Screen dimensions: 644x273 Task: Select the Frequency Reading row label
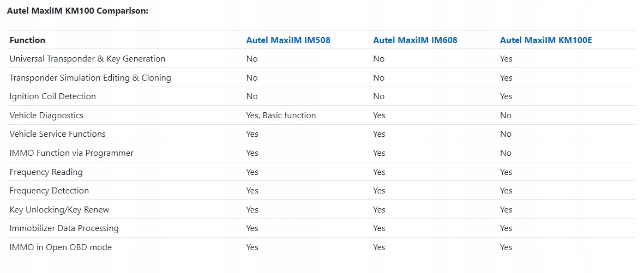[46, 172]
